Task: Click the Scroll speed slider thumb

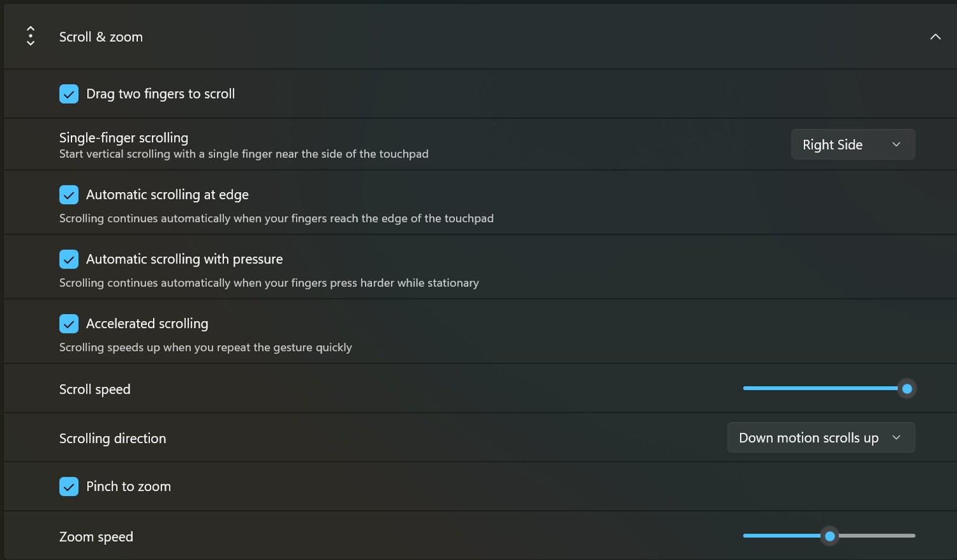Action: tap(906, 389)
